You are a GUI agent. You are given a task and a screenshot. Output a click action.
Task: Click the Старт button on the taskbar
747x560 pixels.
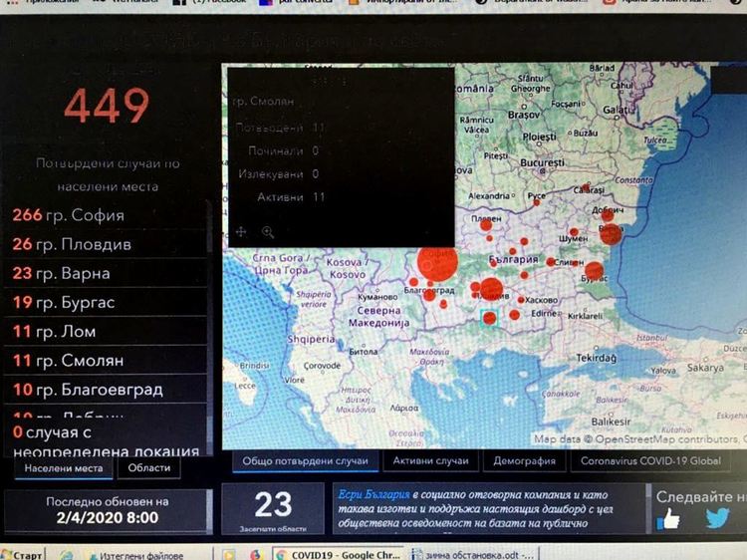pos(22,554)
